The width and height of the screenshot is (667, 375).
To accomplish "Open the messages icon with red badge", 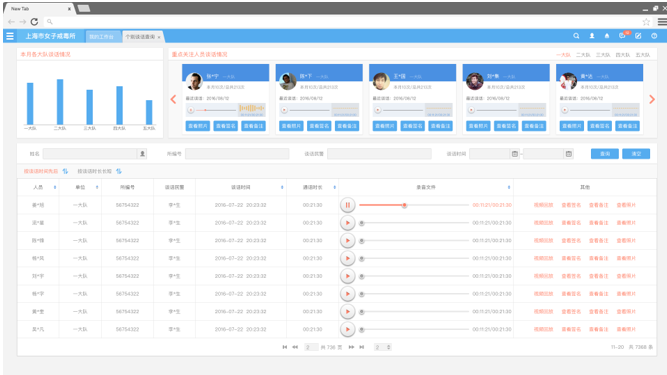I will pos(623,36).
